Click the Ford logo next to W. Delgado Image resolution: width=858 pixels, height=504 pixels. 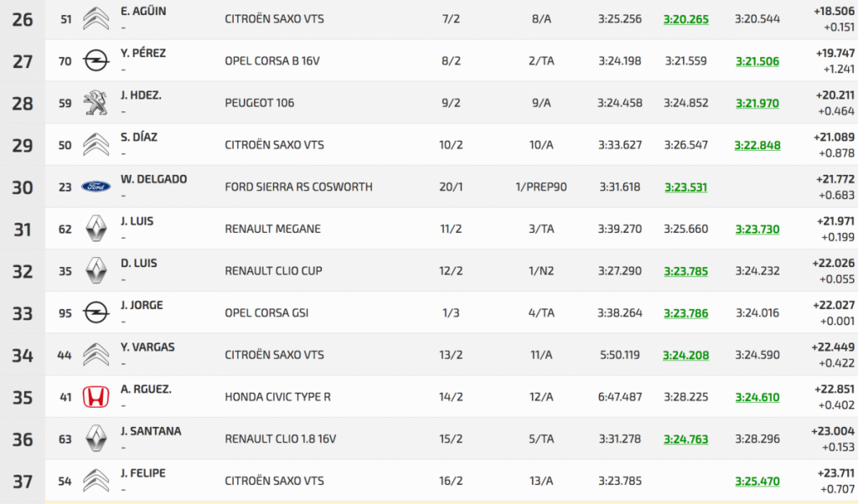pos(96,187)
